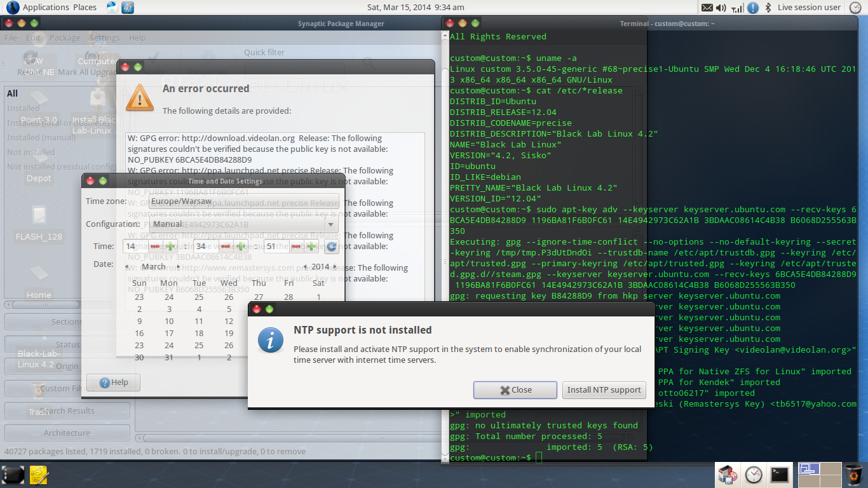Open the network signal indicator
The width and height of the screenshot is (868, 488).
(738, 8)
